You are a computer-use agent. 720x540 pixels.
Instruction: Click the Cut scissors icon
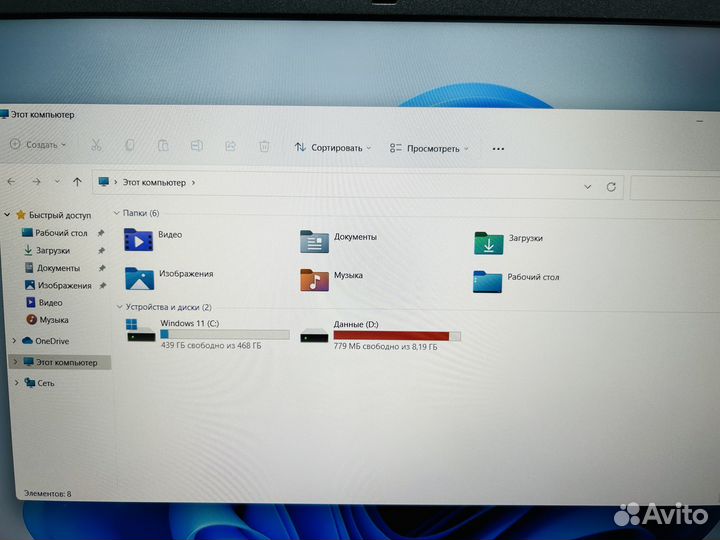click(96, 145)
